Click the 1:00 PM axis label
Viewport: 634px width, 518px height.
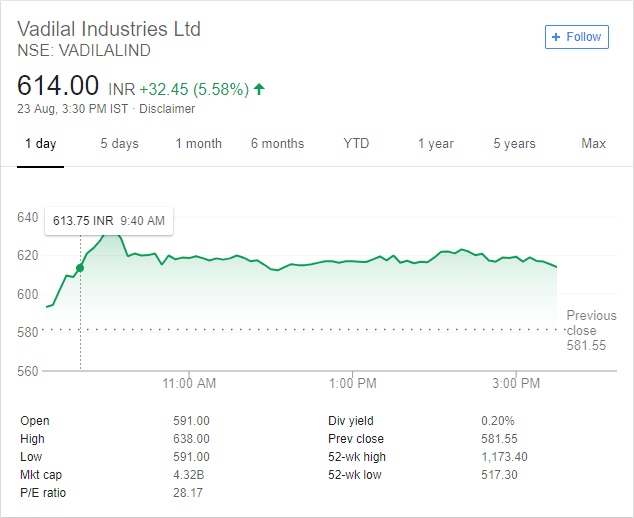[353, 383]
